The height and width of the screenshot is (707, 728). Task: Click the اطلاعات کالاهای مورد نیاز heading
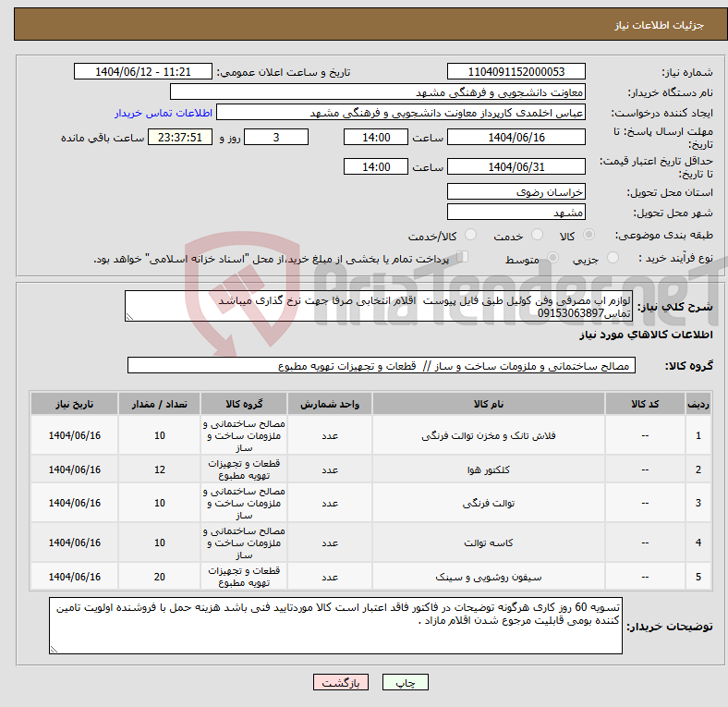[x=646, y=335]
